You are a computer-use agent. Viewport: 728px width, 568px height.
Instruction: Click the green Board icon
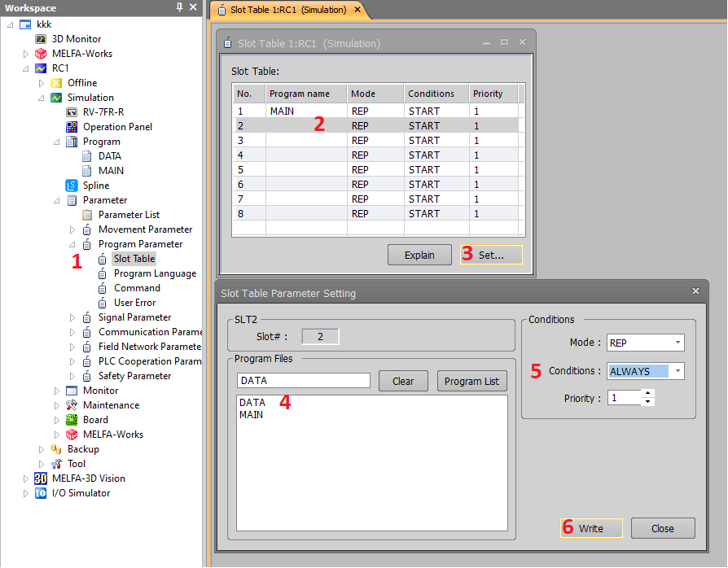pyautogui.click(x=72, y=420)
